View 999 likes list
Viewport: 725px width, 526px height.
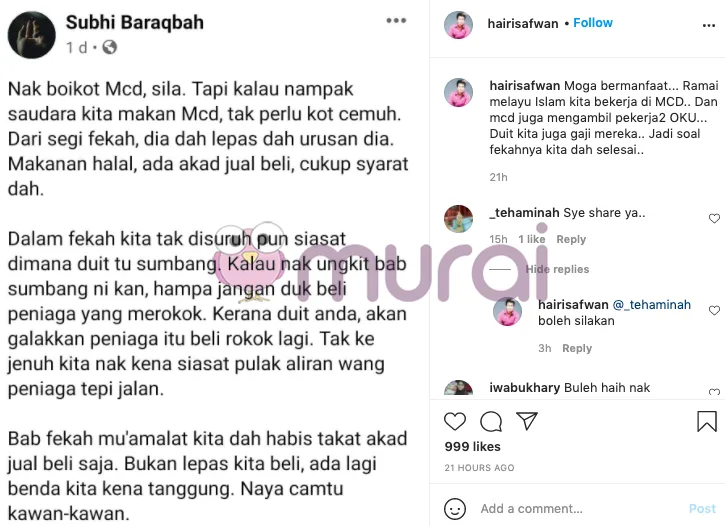(x=473, y=446)
